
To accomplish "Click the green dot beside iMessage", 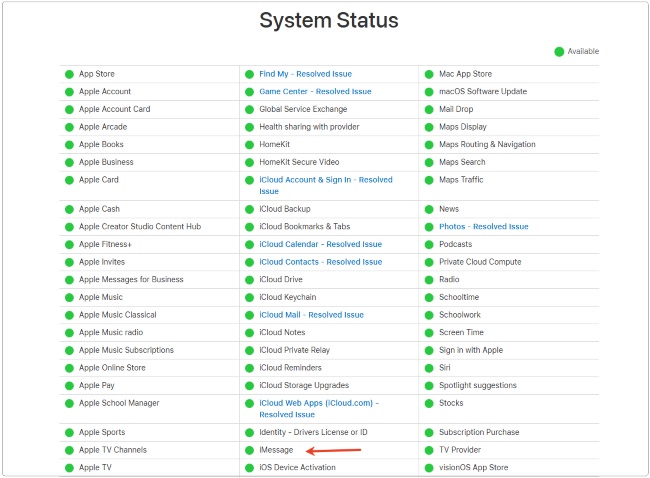I will [249, 450].
